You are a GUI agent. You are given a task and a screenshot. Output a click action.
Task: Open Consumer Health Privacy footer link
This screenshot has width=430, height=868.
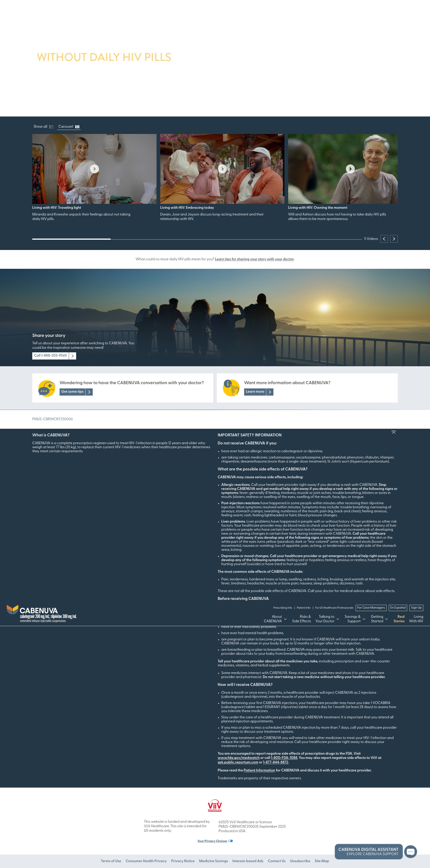(x=146, y=861)
